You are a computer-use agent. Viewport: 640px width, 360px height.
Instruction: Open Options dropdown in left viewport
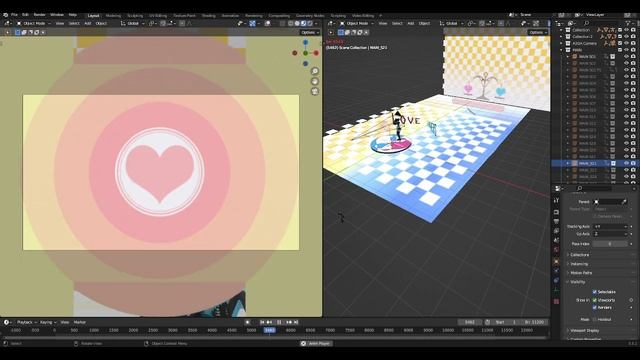coord(310,32)
